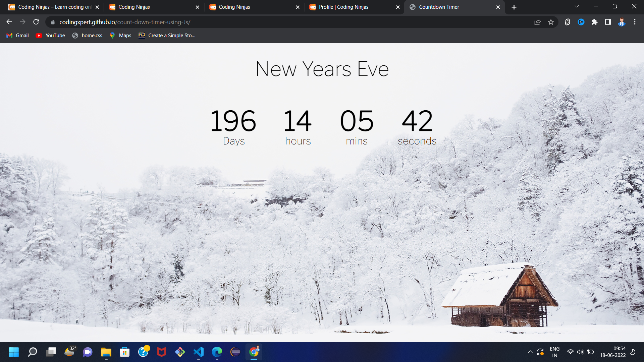Toggle the browser side panel

(x=608, y=22)
